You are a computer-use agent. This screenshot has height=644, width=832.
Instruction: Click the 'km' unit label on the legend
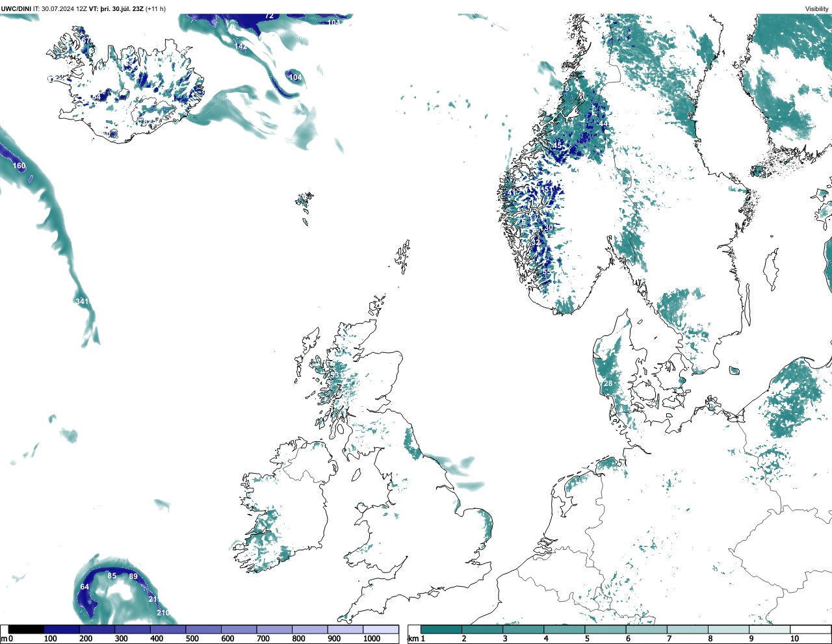tap(413, 639)
